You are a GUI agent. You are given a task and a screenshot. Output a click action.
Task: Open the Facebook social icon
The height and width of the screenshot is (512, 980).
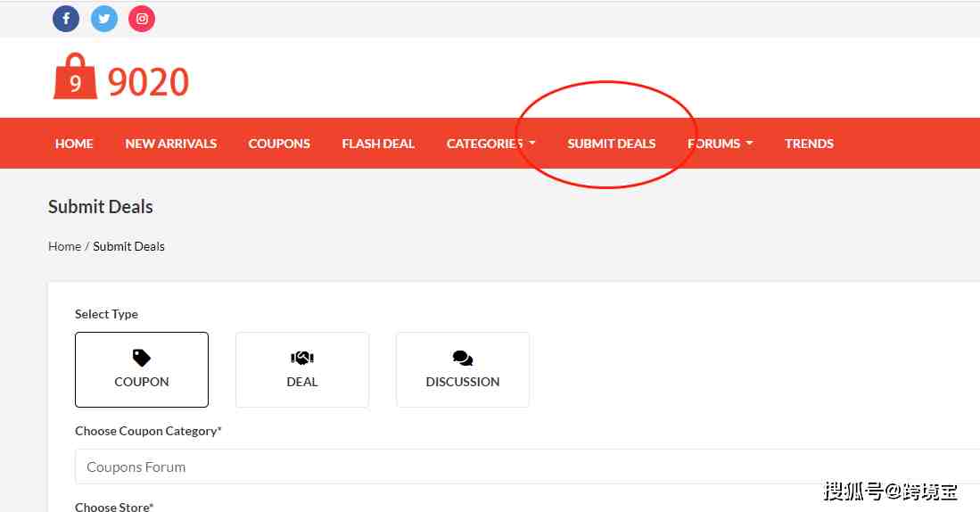click(x=66, y=19)
